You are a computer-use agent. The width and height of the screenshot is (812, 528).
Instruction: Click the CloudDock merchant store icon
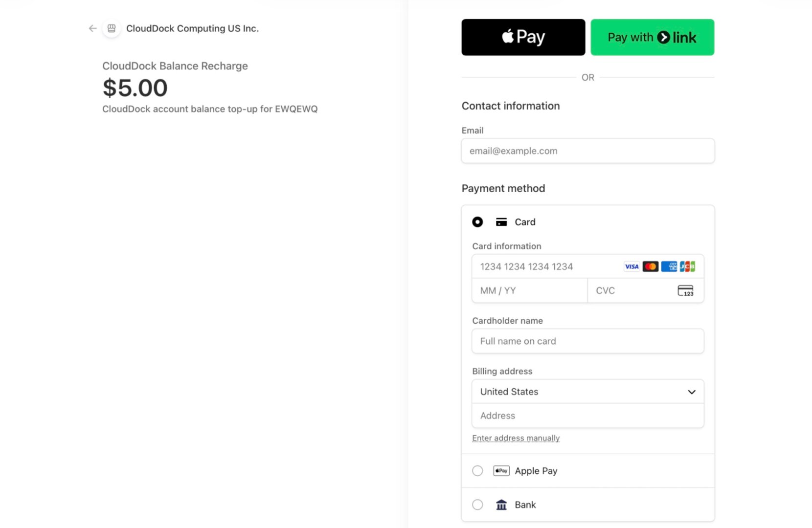(112, 28)
